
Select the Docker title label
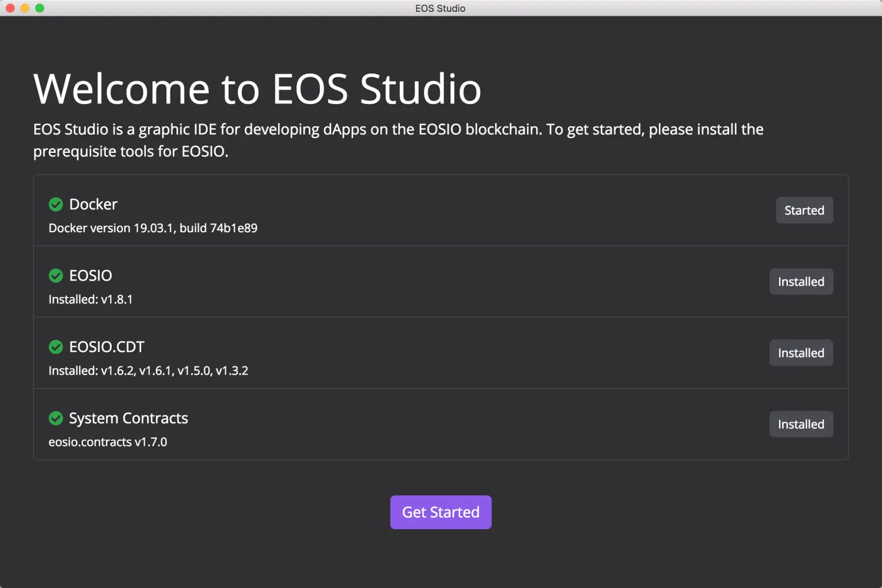93,205
